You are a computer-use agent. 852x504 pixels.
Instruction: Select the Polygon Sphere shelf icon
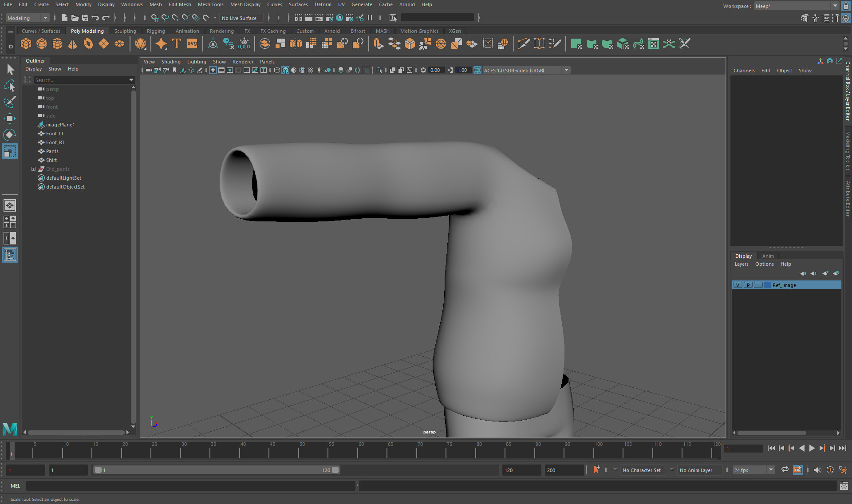[x=41, y=43]
